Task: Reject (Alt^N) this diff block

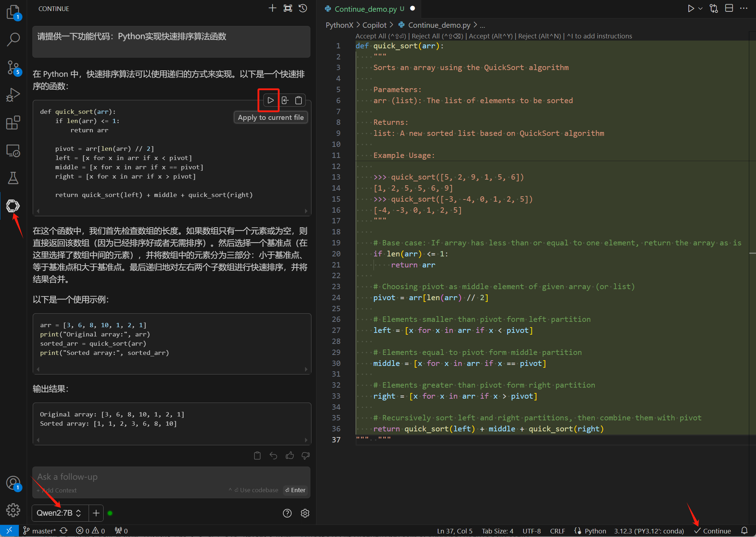Action: [540, 36]
